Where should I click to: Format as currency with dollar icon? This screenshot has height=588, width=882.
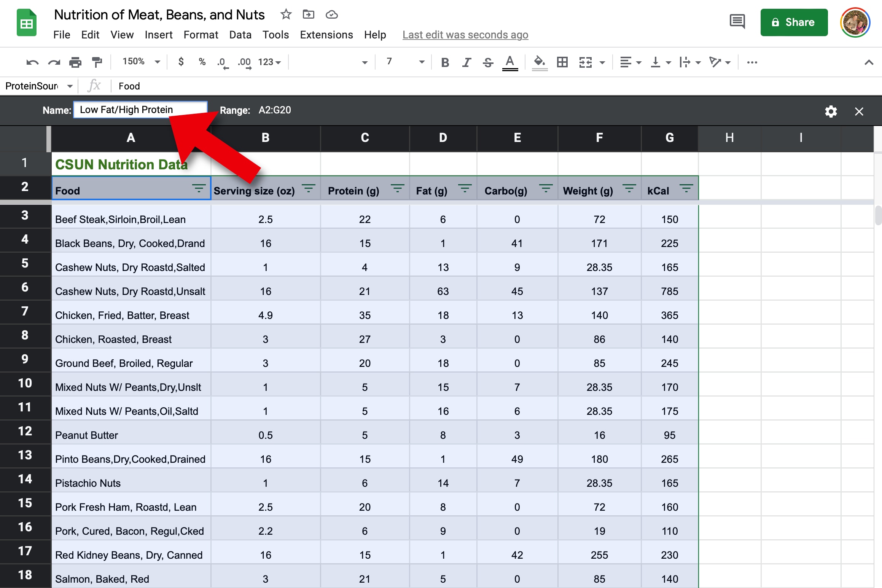(x=181, y=62)
